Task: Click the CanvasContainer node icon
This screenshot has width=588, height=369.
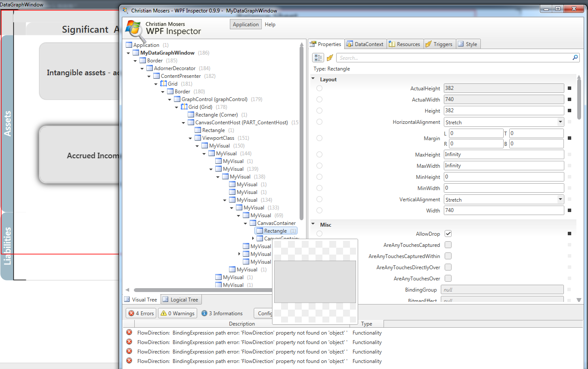Action: coord(253,223)
